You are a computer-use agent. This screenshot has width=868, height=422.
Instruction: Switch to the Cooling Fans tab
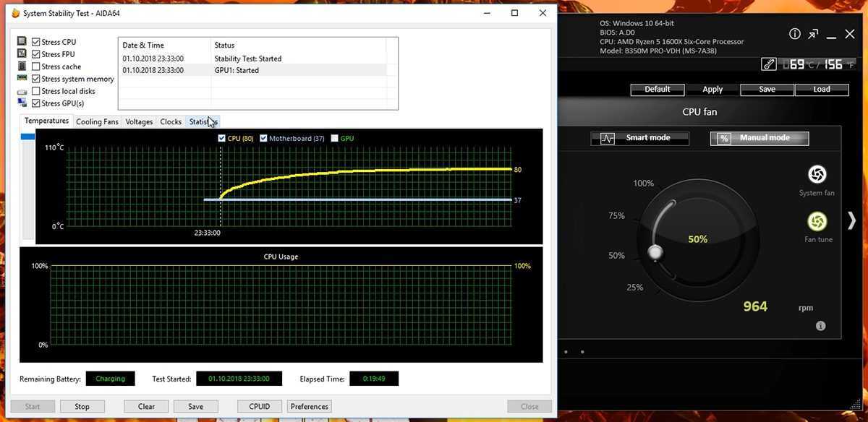(97, 121)
